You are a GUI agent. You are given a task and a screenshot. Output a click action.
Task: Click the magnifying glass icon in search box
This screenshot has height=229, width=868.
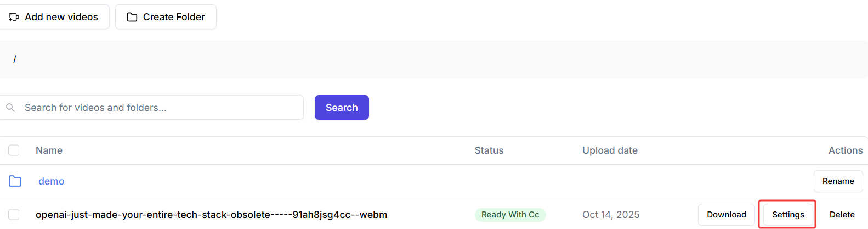click(x=10, y=108)
